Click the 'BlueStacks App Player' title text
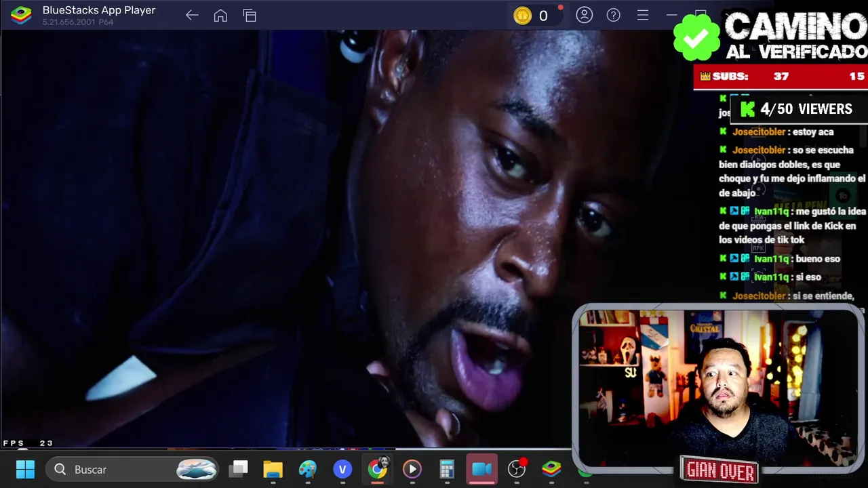This screenshot has height=488, width=868. (99, 10)
